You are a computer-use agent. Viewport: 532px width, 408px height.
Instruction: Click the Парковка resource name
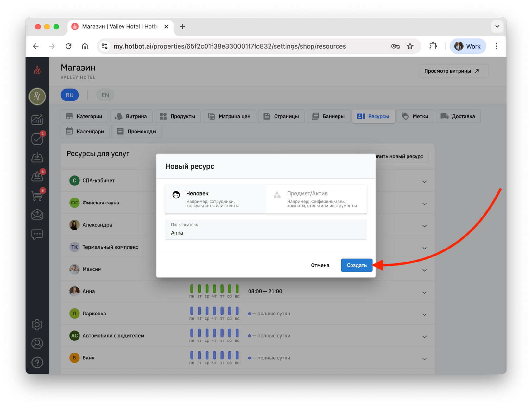[x=94, y=314]
